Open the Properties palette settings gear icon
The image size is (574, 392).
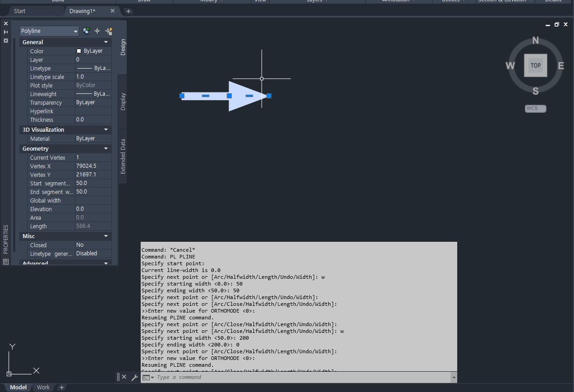pos(6,41)
